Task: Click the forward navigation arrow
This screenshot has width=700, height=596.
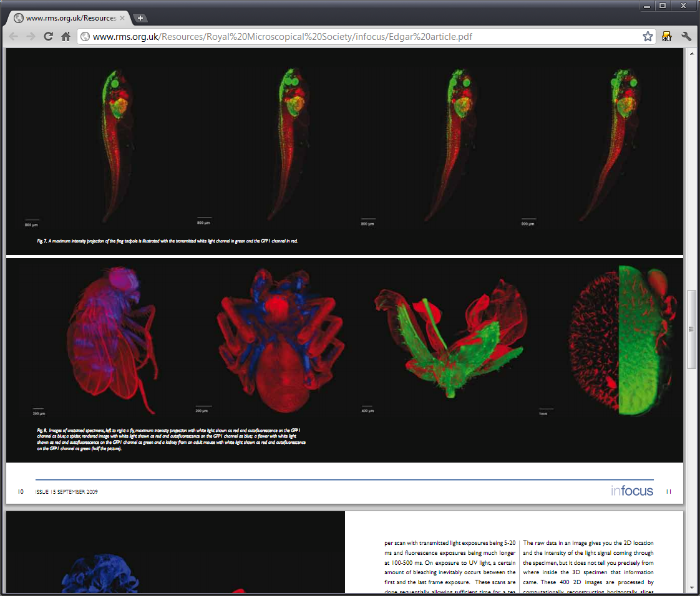Action: click(31, 36)
